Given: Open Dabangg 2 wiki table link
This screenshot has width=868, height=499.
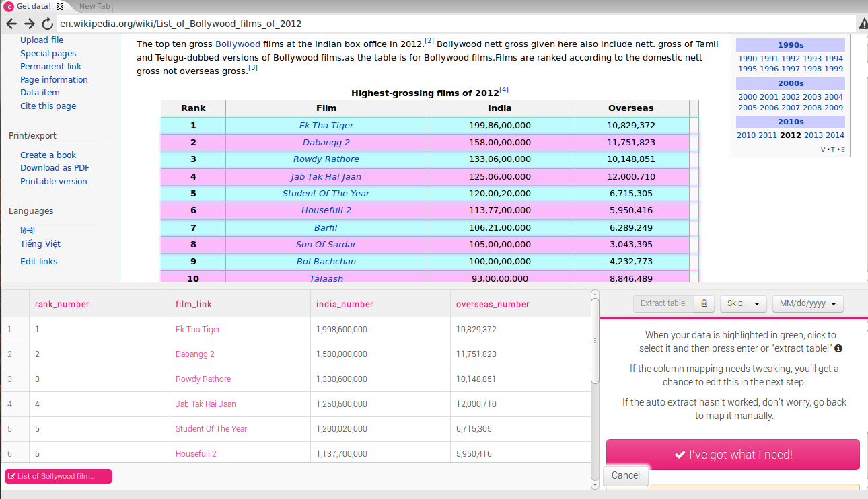Looking at the screenshot, I should [x=326, y=143].
